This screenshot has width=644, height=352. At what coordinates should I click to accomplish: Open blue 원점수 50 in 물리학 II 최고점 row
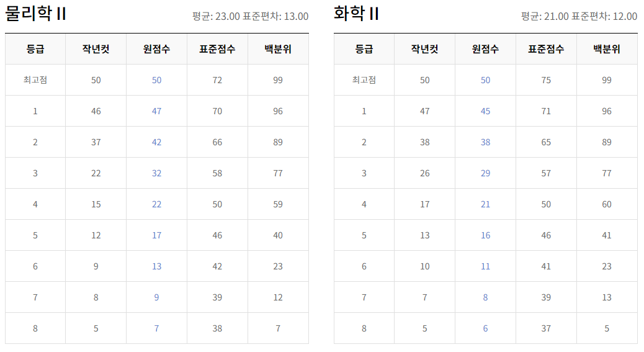point(156,80)
